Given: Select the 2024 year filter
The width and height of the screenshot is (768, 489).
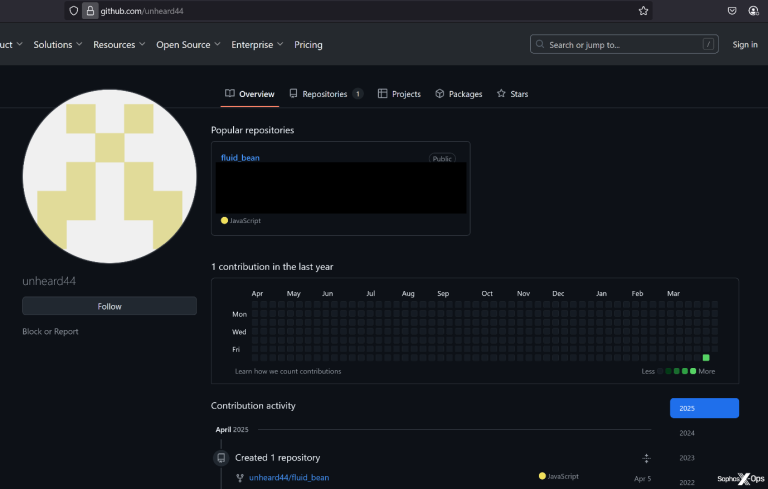Looking at the screenshot, I should (x=687, y=433).
